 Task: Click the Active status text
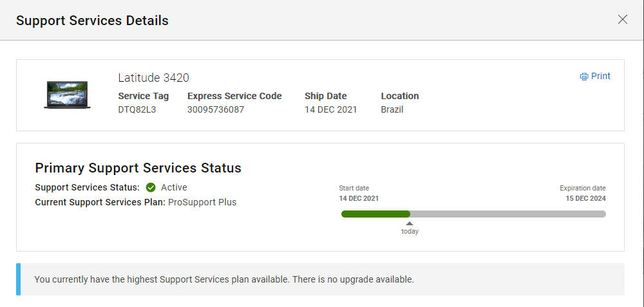[174, 187]
